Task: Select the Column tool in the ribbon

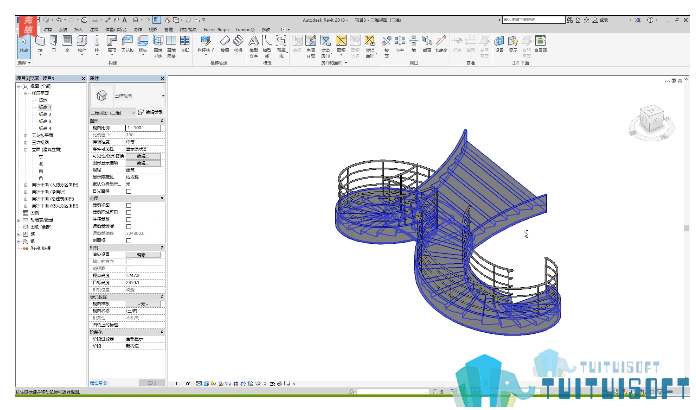Action: tap(96, 44)
